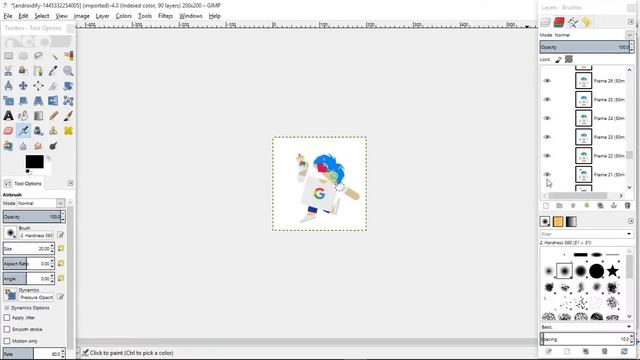Select the Flip tool
The height and width of the screenshot is (360, 640).
53,101
